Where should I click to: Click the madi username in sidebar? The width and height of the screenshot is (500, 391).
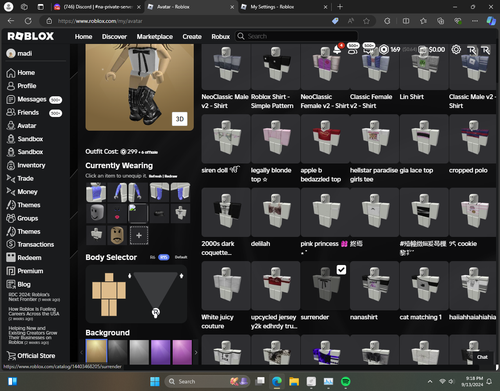(x=25, y=53)
